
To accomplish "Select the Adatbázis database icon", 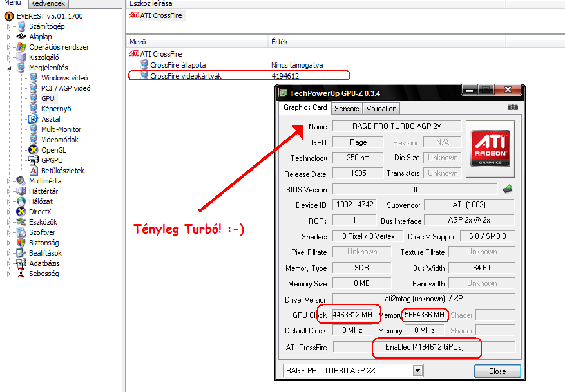I will [x=21, y=263].
